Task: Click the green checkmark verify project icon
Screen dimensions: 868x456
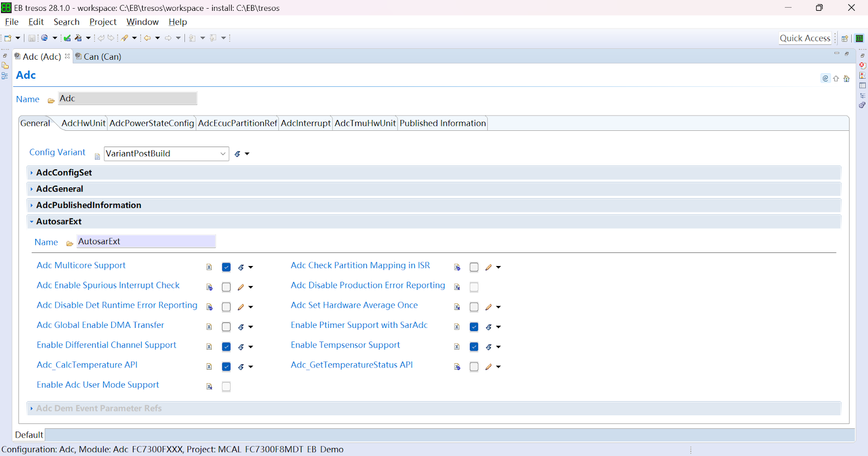Action: click(67, 38)
